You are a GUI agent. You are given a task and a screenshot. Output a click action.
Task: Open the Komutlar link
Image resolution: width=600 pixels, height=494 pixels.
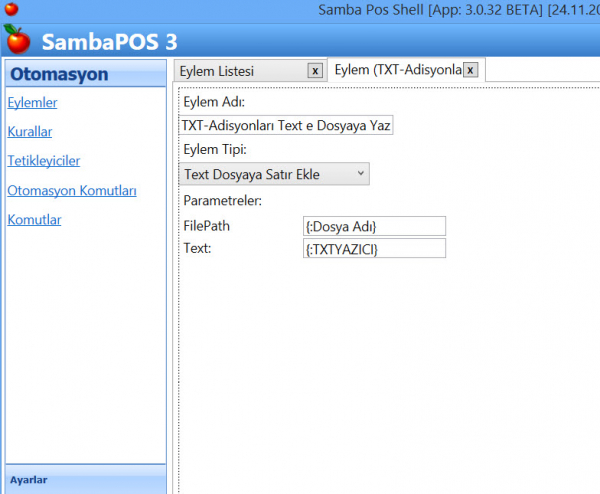click(34, 219)
